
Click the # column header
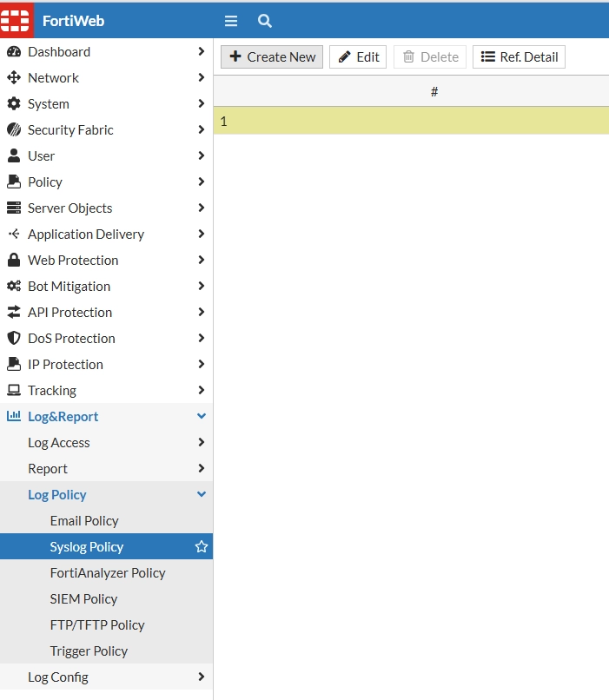coord(434,91)
